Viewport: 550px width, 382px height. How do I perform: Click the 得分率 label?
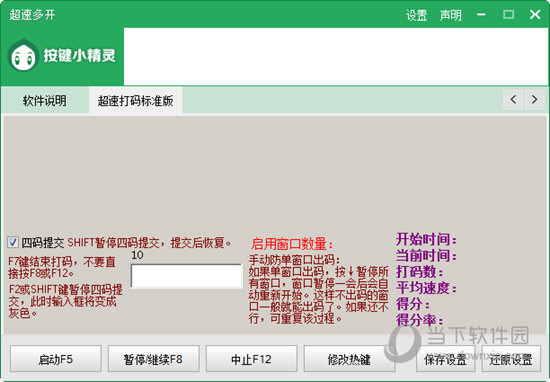(x=420, y=320)
